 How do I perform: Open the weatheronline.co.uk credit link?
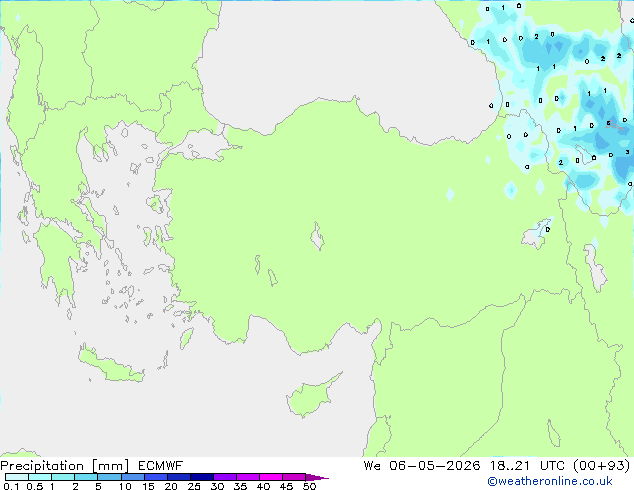click(x=550, y=481)
